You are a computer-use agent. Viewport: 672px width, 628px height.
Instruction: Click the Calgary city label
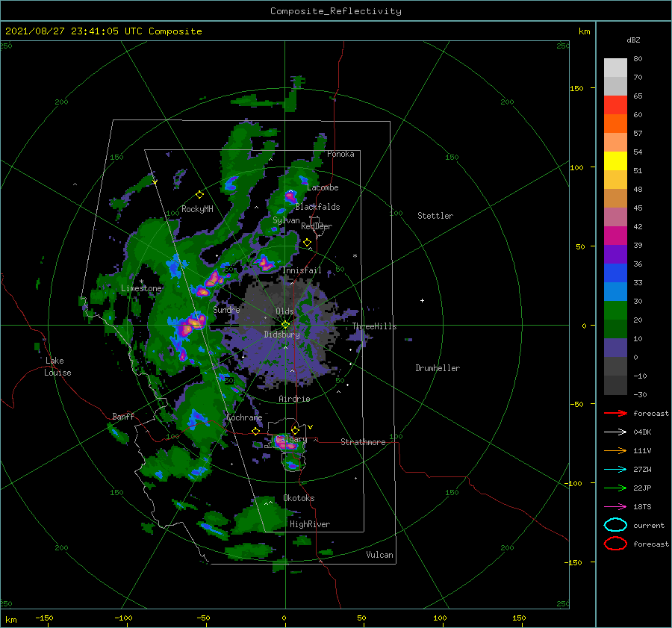[291, 439]
